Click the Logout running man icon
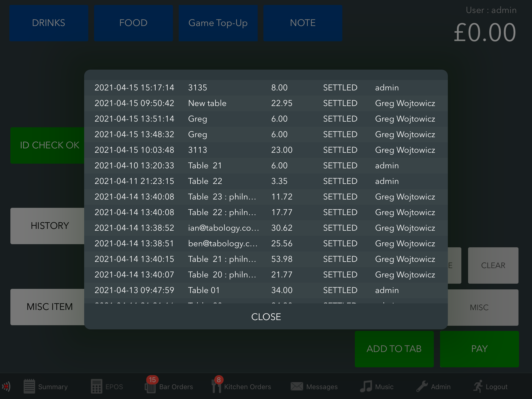Image resolution: width=532 pixels, height=399 pixels. (x=478, y=387)
